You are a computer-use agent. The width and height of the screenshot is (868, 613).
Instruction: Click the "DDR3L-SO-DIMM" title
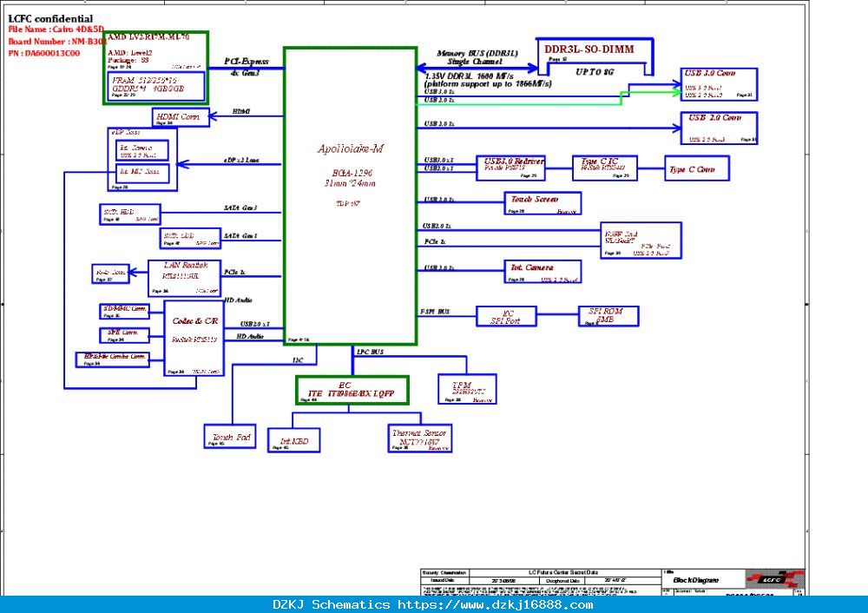[589, 49]
